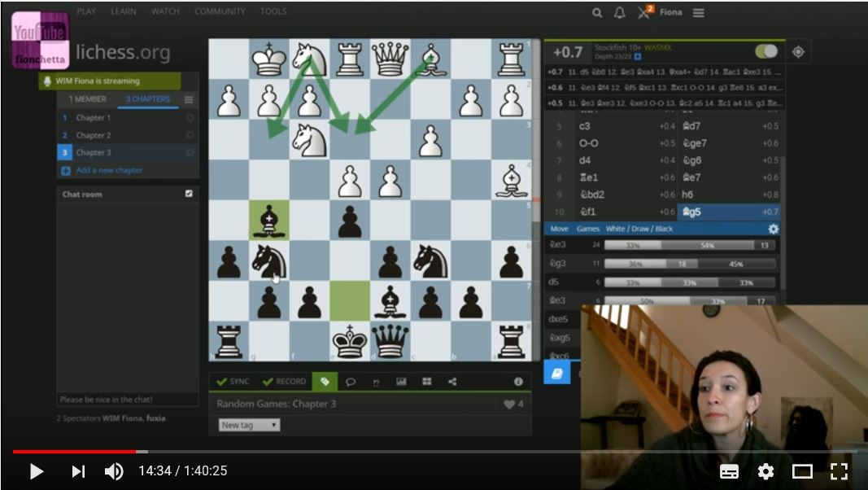Open the move annotation glyphs tool
Viewport: 868px width, 490px height.
[376, 382]
